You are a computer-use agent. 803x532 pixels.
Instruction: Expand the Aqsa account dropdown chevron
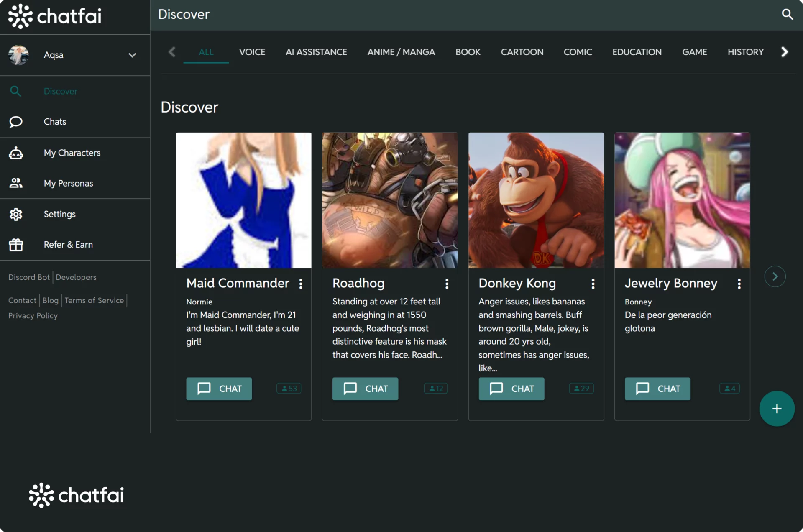132,55
